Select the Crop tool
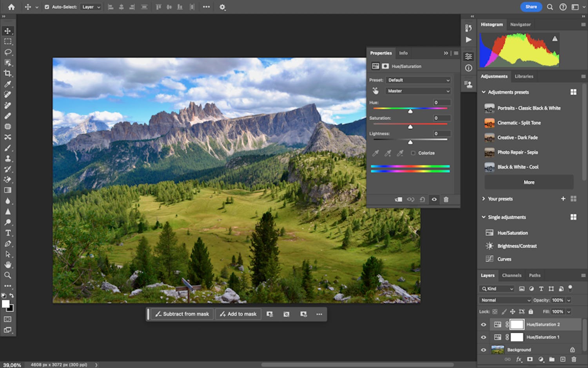 tap(7, 73)
